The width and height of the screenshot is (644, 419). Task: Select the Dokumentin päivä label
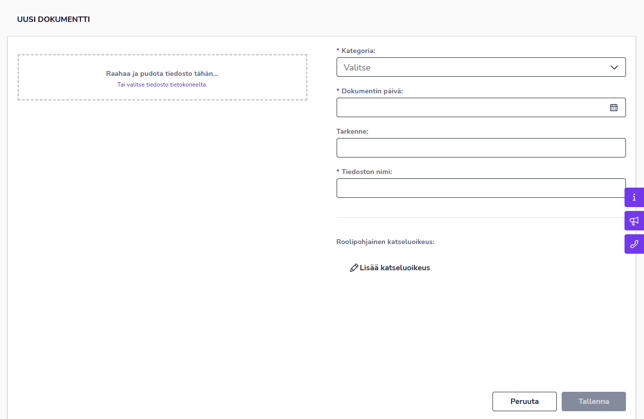[372, 91]
